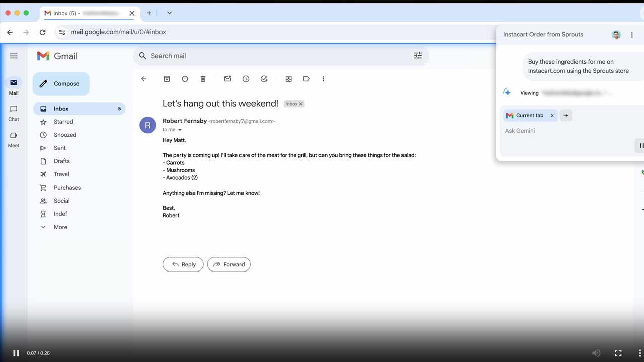The height and width of the screenshot is (362, 644).
Task: Open the tab search dropdown
Action: [169, 13]
